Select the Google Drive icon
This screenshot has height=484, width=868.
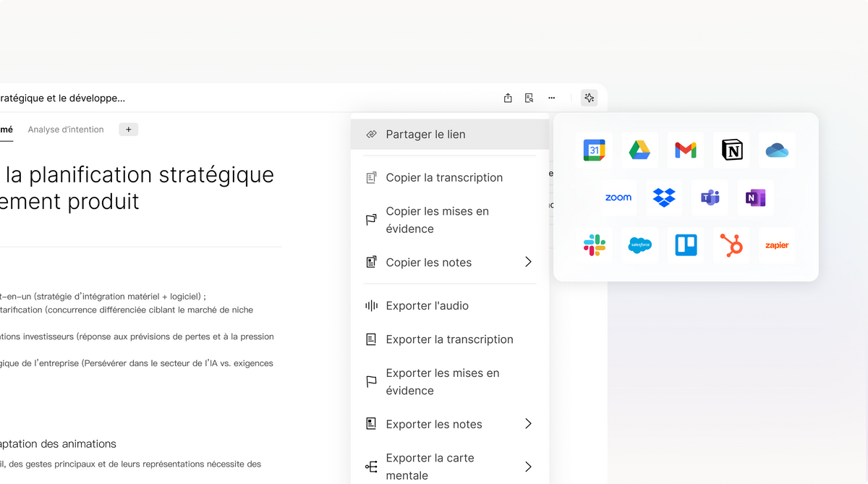639,150
